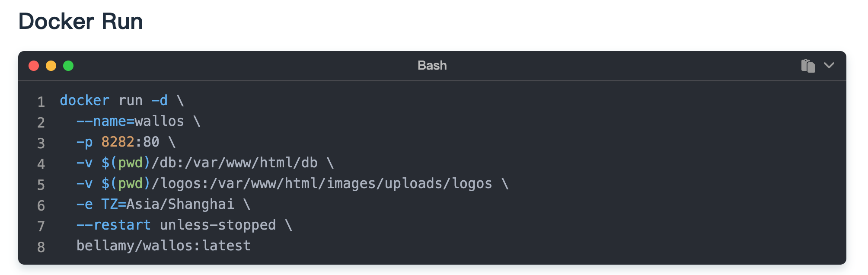868x275 pixels.
Task: Click the port number 8282
Action: pyautogui.click(x=118, y=142)
